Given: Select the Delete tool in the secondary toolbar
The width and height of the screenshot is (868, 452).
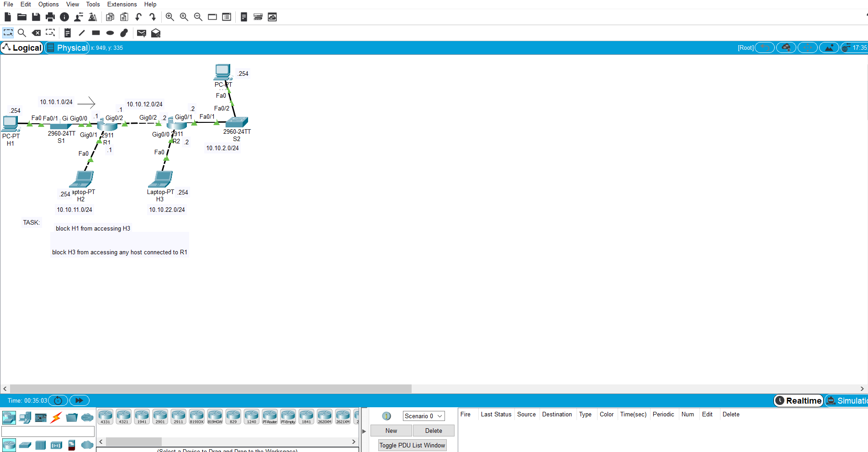Looking at the screenshot, I should click(36, 33).
